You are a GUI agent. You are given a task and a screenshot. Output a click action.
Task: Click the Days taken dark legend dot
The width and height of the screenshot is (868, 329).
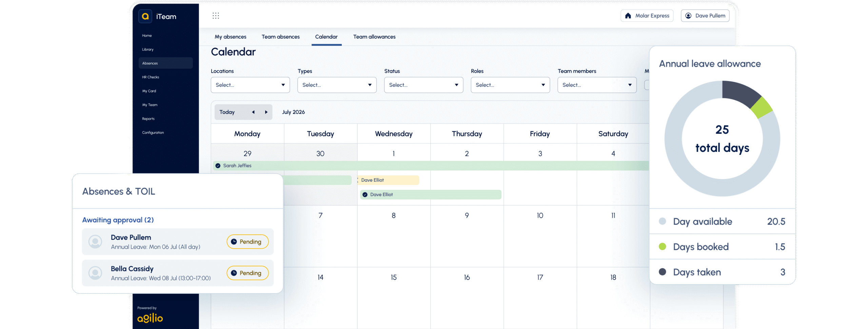click(x=662, y=272)
